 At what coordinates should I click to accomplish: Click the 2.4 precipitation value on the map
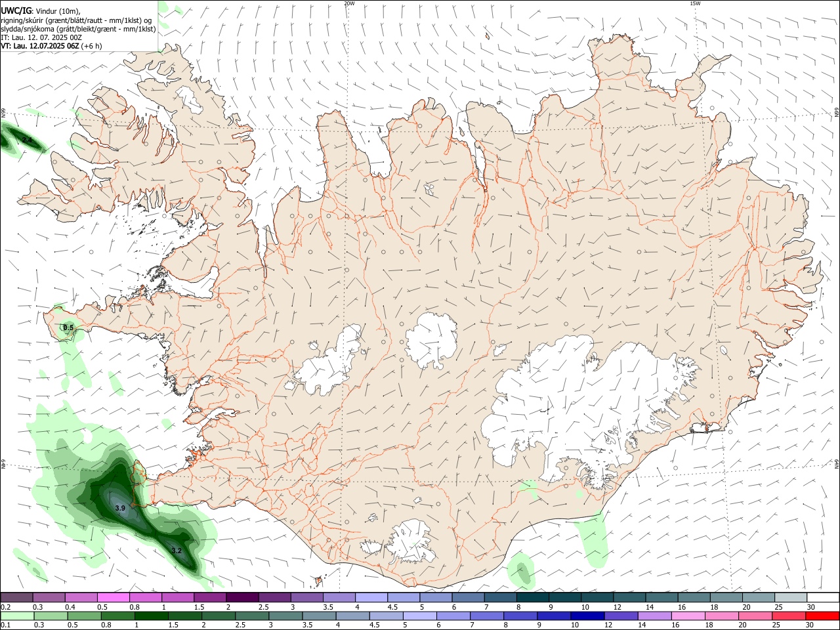tap(27, 140)
